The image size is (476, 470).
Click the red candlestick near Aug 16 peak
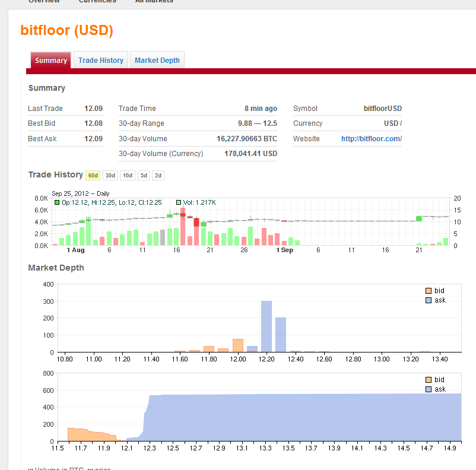183,215
